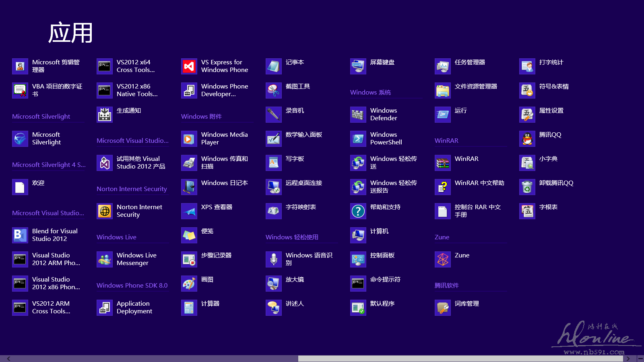Open 截图工具 snipping tool
The image size is (644, 362).
point(274,90)
